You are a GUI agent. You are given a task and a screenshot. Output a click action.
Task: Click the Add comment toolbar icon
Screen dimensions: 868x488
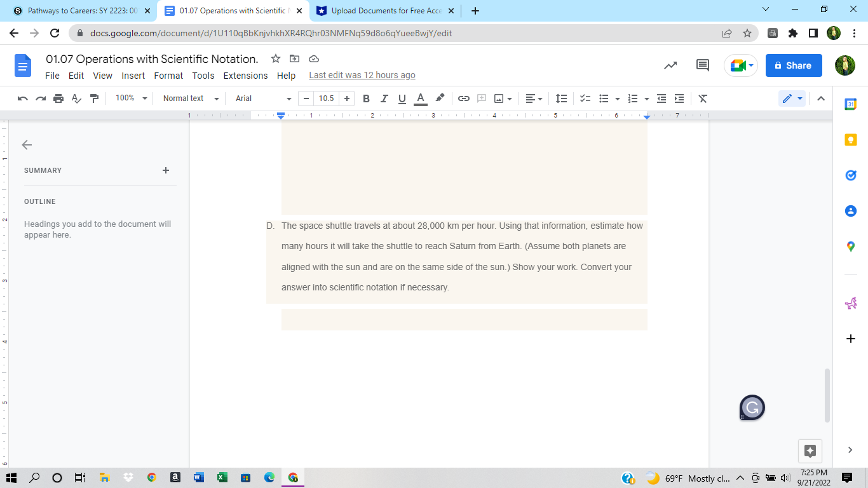[x=482, y=98]
